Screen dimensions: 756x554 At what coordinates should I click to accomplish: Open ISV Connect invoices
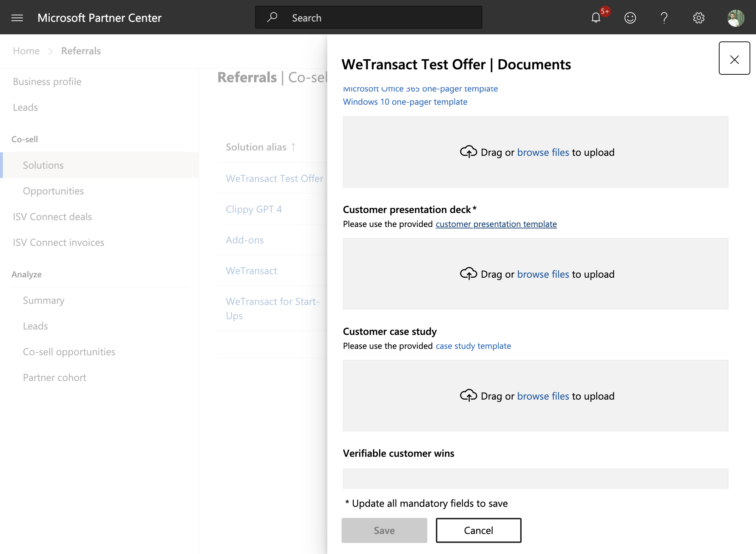point(59,243)
